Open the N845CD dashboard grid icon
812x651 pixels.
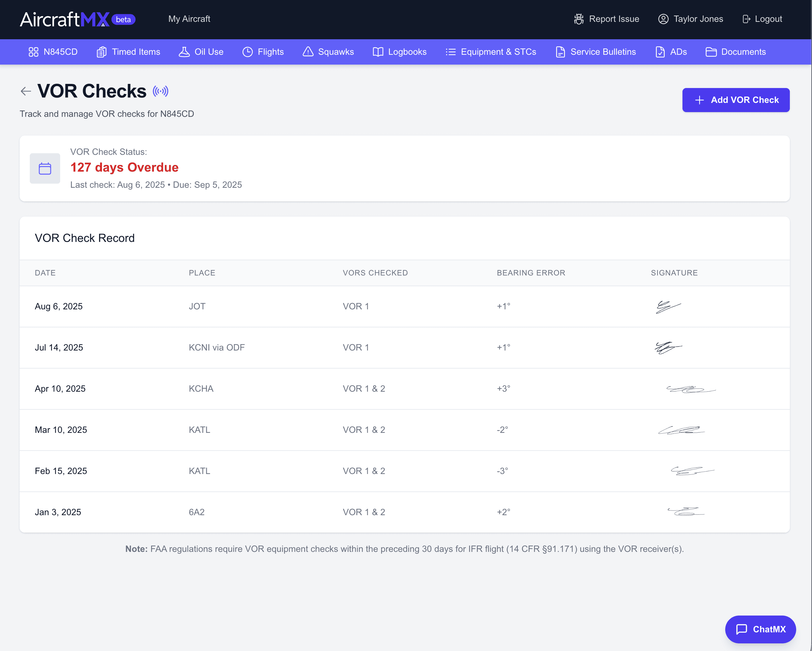point(33,52)
